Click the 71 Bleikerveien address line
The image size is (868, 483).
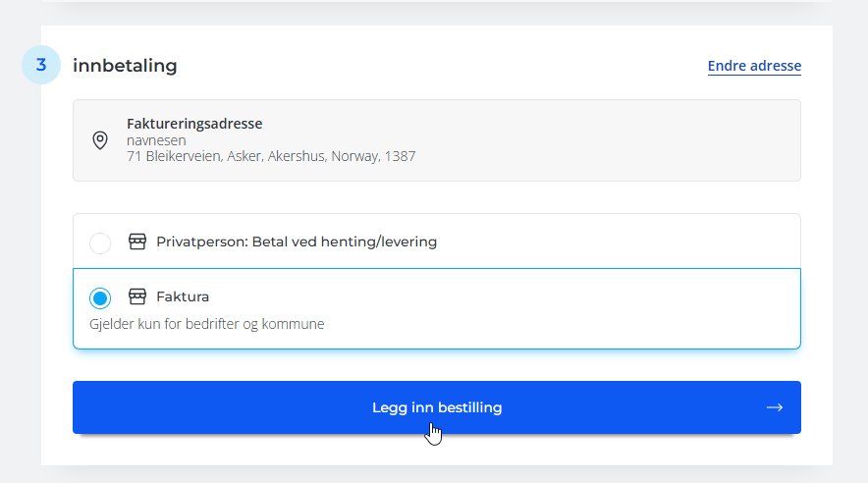(271, 156)
